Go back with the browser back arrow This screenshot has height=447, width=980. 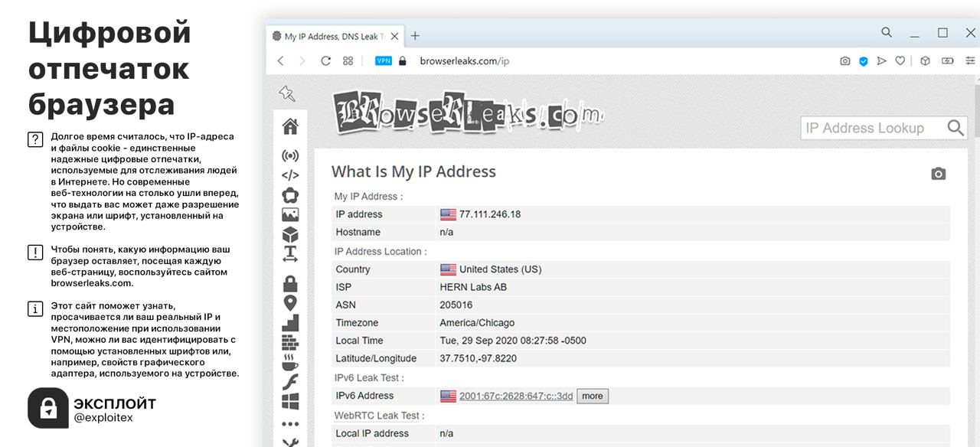[x=280, y=60]
